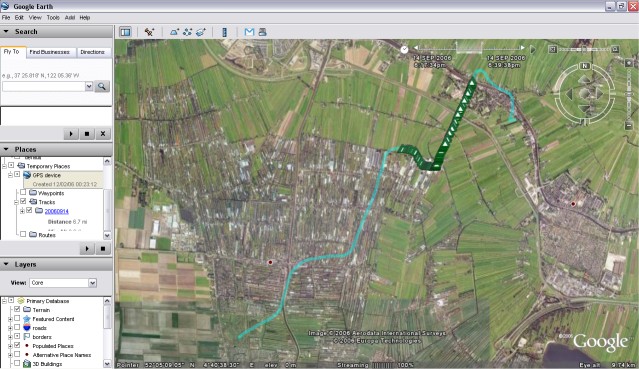Collapse the Search panel header
Screen dimensions: 639x369
click(56, 31)
